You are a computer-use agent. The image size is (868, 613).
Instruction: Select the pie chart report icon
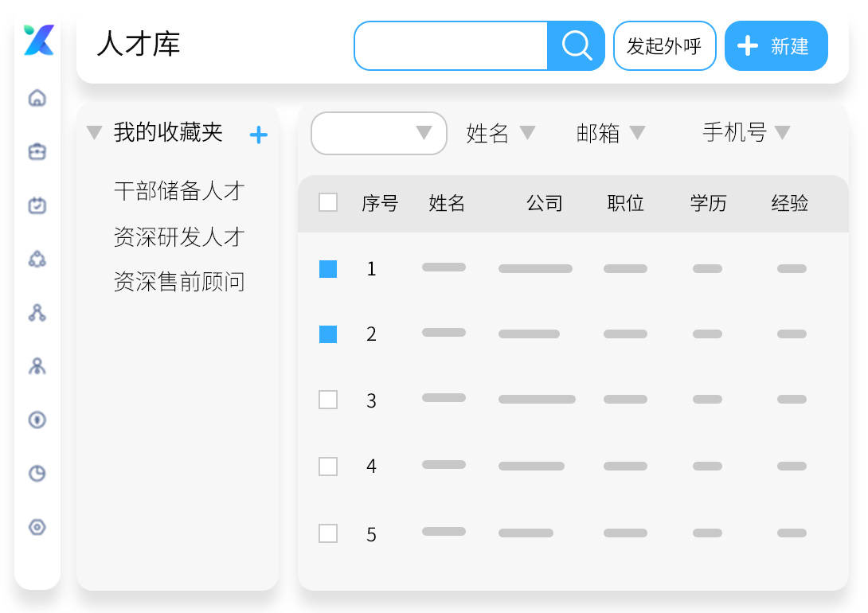[37, 474]
